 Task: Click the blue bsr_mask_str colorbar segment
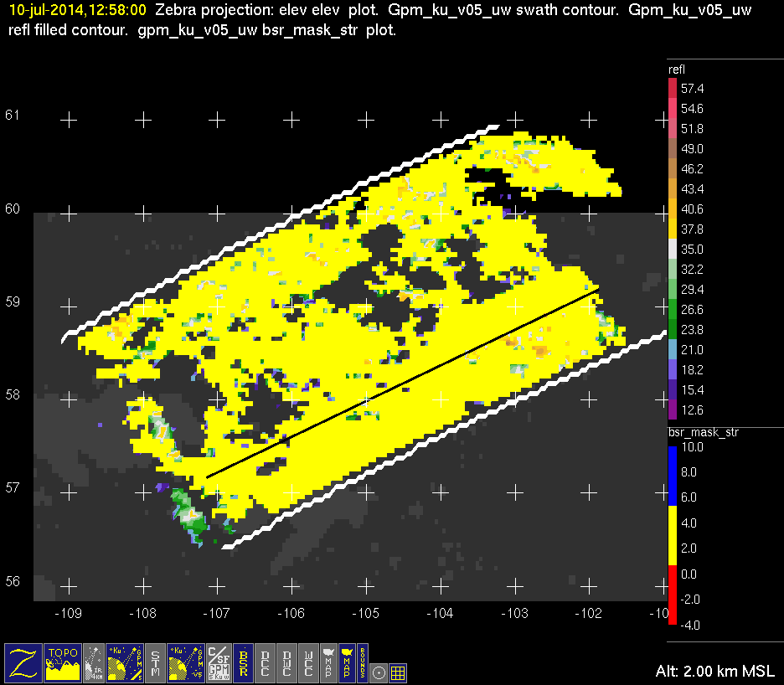(673, 473)
